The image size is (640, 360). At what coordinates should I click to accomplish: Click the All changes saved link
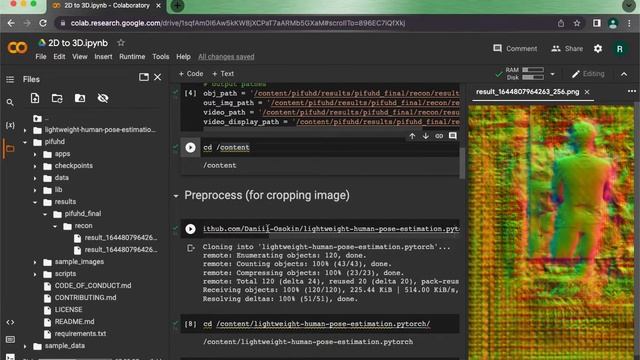coord(226,57)
